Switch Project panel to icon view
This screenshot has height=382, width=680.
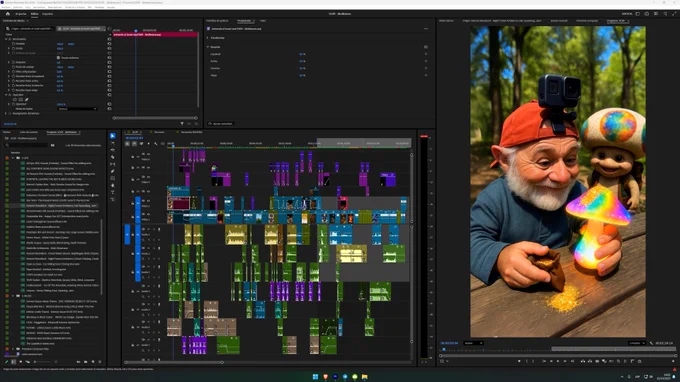point(20,362)
